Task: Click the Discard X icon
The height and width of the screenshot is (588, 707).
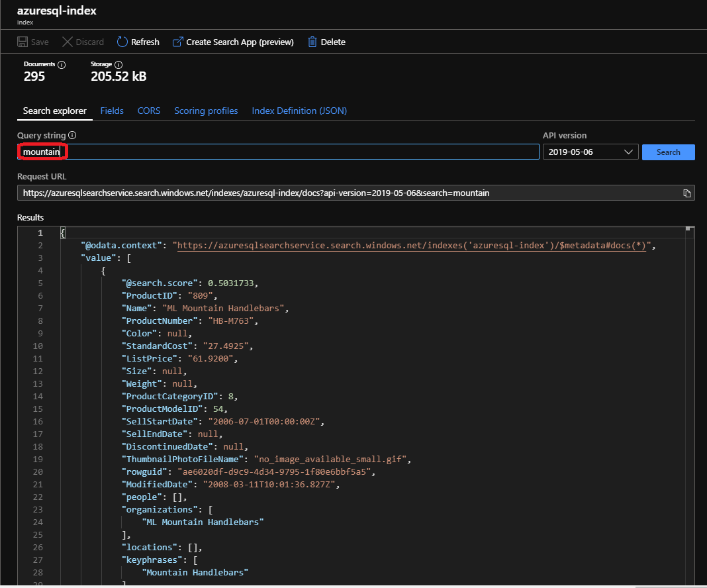Action: pyautogui.click(x=67, y=42)
